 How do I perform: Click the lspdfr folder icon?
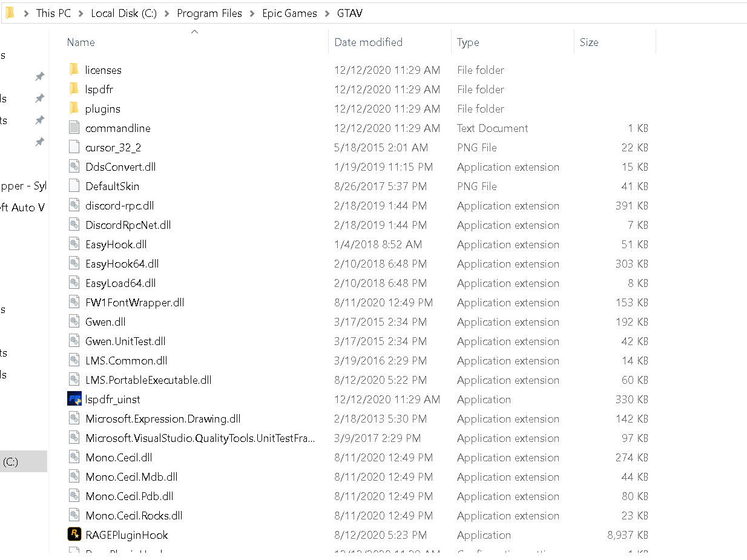coord(74,89)
